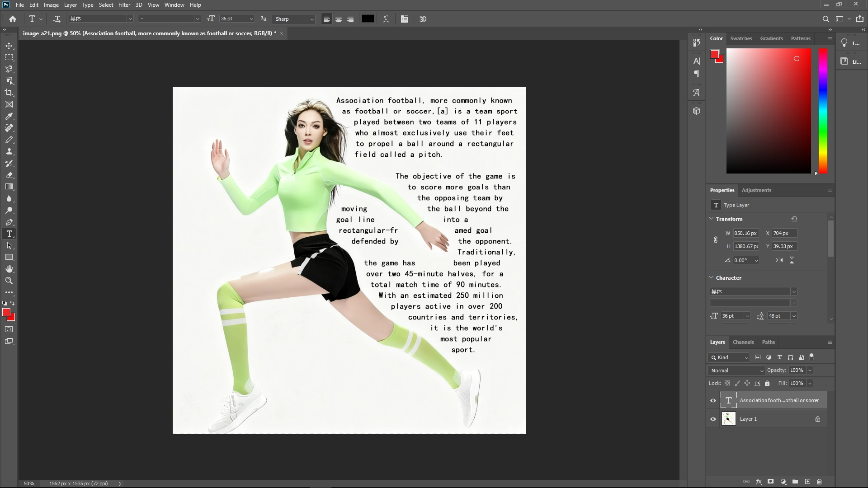Click the 3D options icon in options bar
Image resolution: width=868 pixels, height=488 pixels.
coord(423,19)
